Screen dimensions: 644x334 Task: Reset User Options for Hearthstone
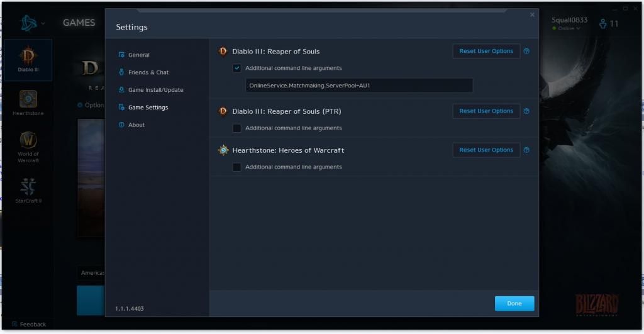pyautogui.click(x=486, y=150)
